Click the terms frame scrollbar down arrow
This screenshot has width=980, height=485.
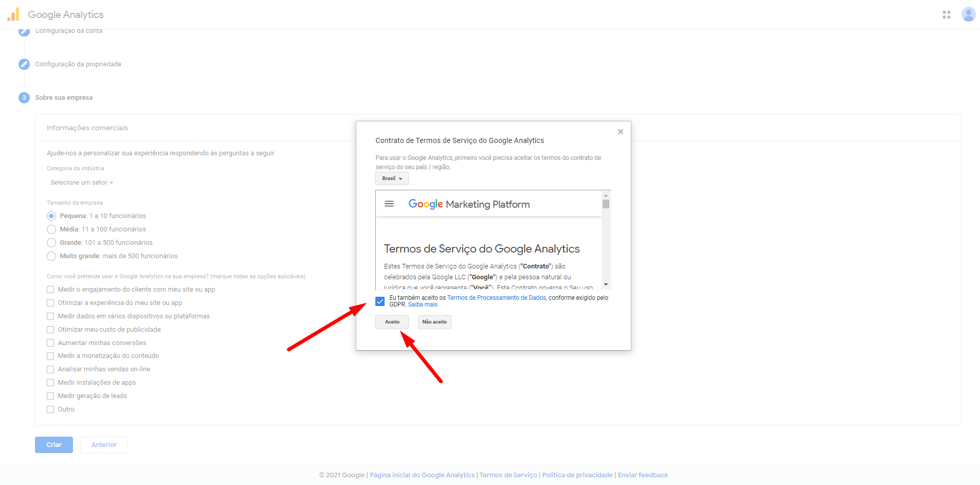[606, 284]
